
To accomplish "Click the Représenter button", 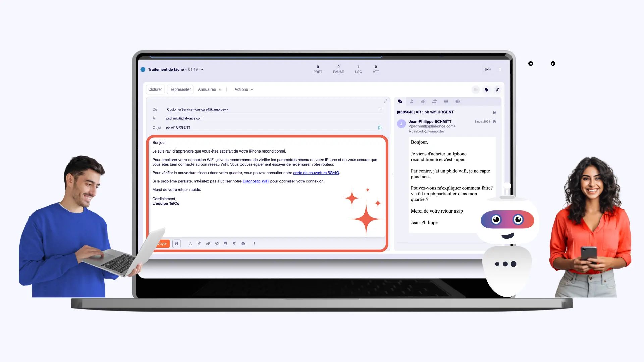I will pos(180,89).
